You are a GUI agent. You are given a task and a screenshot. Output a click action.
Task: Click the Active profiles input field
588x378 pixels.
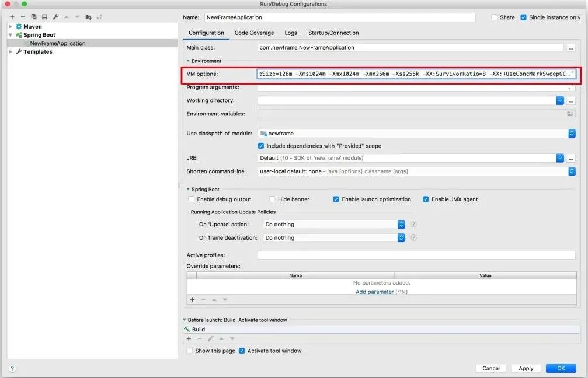click(416, 255)
